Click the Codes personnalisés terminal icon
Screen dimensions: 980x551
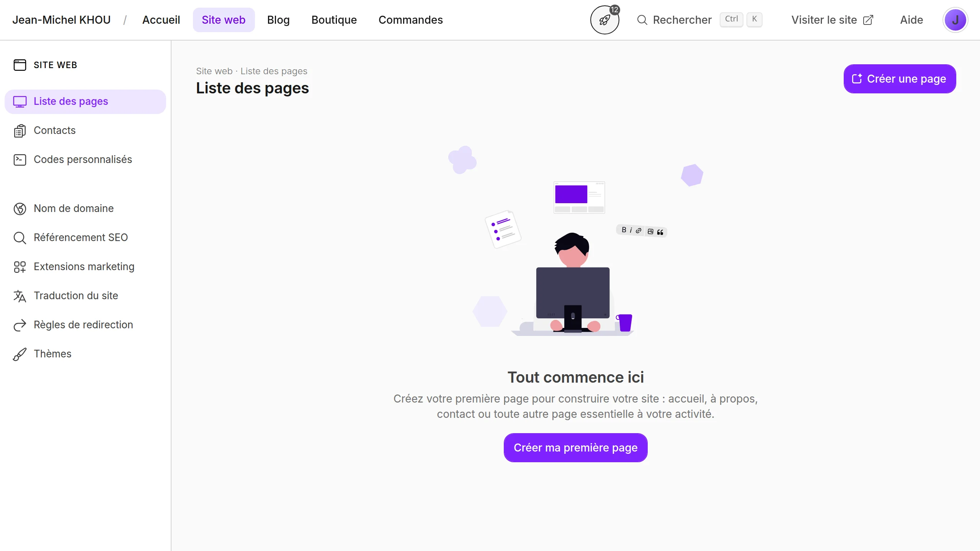20,160
